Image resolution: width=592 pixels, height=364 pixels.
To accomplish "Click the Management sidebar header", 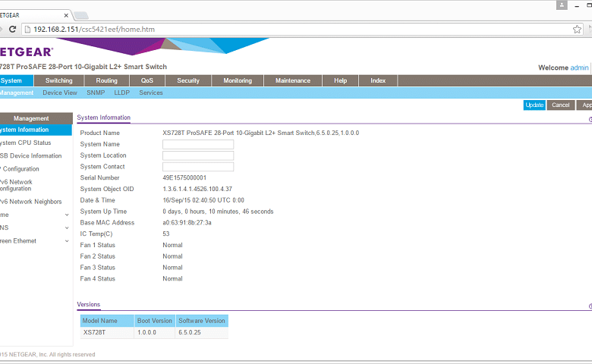I will tap(36, 118).
